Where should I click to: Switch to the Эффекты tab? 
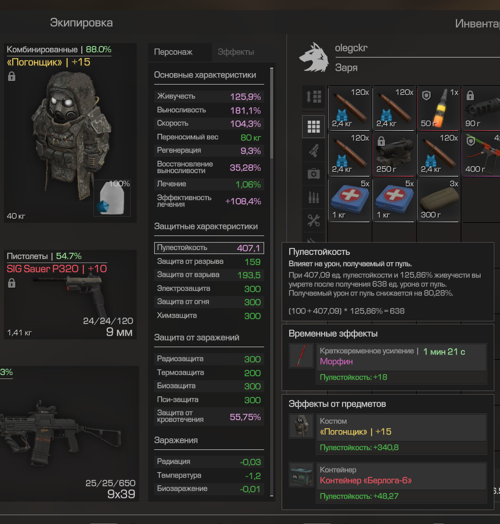click(x=236, y=52)
